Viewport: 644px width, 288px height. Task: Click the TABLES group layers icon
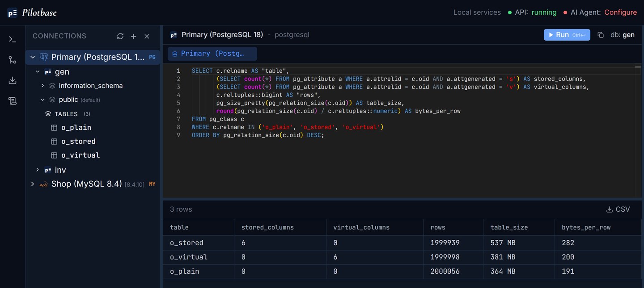pos(48,114)
